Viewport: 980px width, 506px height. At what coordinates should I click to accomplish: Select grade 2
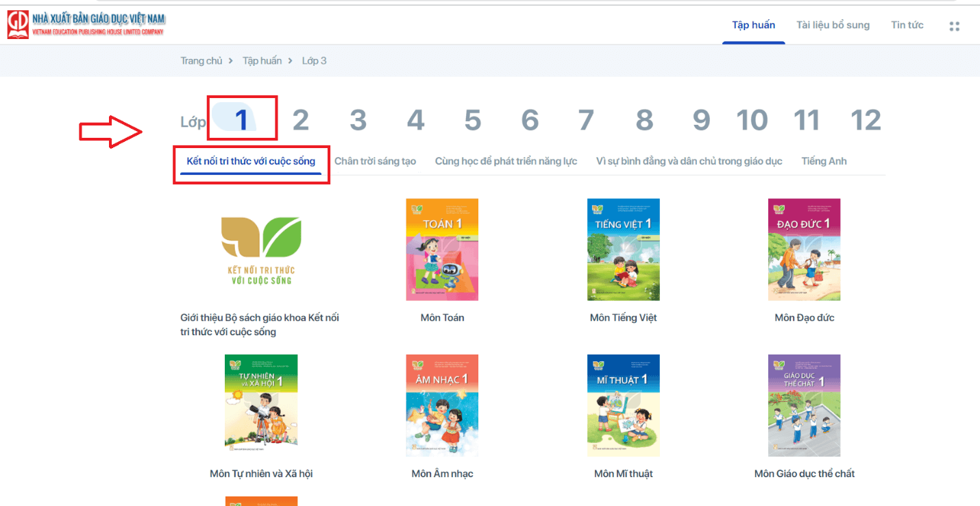300,121
